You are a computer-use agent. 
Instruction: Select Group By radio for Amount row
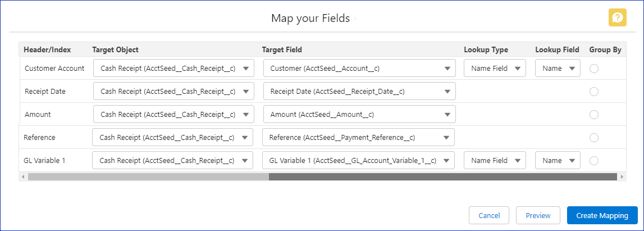point(594,115)
